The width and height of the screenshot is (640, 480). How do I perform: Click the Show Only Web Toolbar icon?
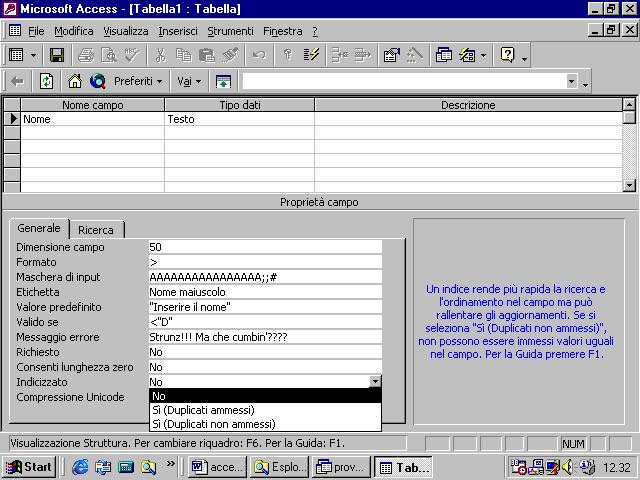[x=223, y=81]
